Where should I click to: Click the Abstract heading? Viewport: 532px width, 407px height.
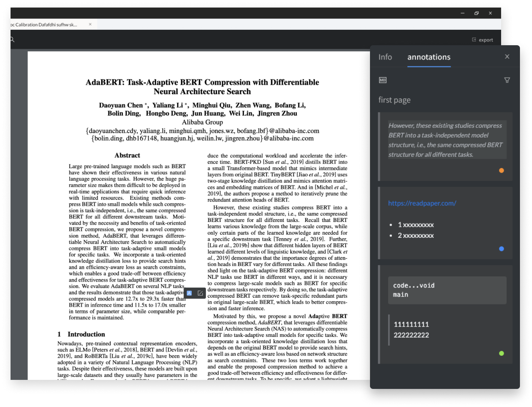(x=127, y=155)
